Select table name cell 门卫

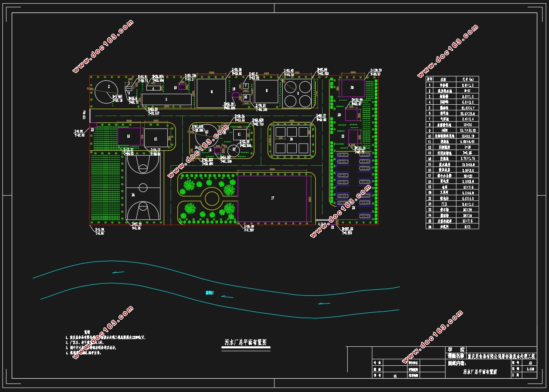pos(445,204)
